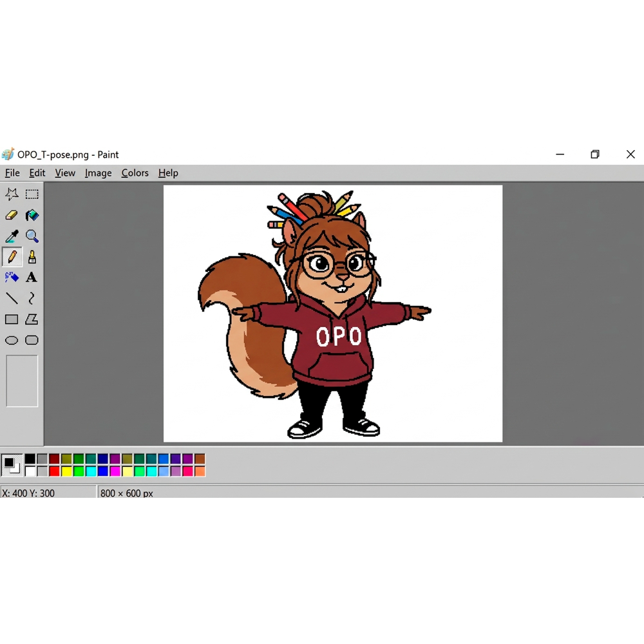
Task: Select the Polygon tool
Action: tap(32, 319)
